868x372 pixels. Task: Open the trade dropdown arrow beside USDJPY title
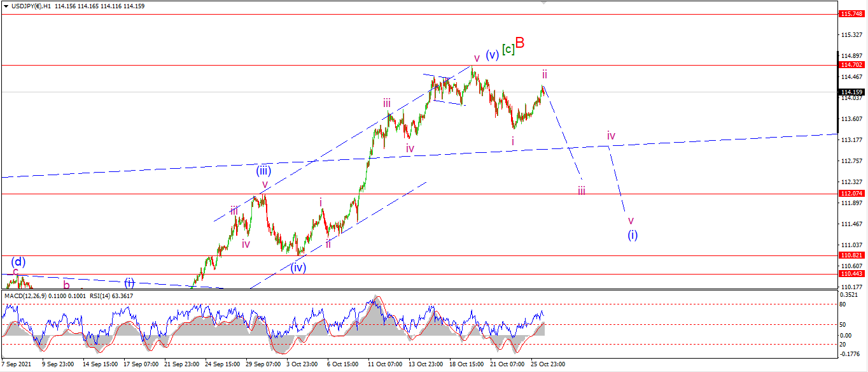click(x=6, y=6)
